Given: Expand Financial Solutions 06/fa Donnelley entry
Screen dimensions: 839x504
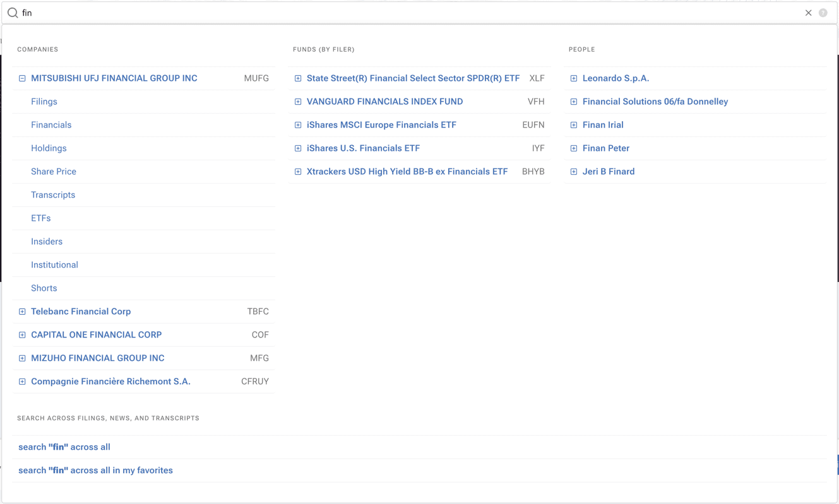Looking at the screenshot, I should (574, 102).
